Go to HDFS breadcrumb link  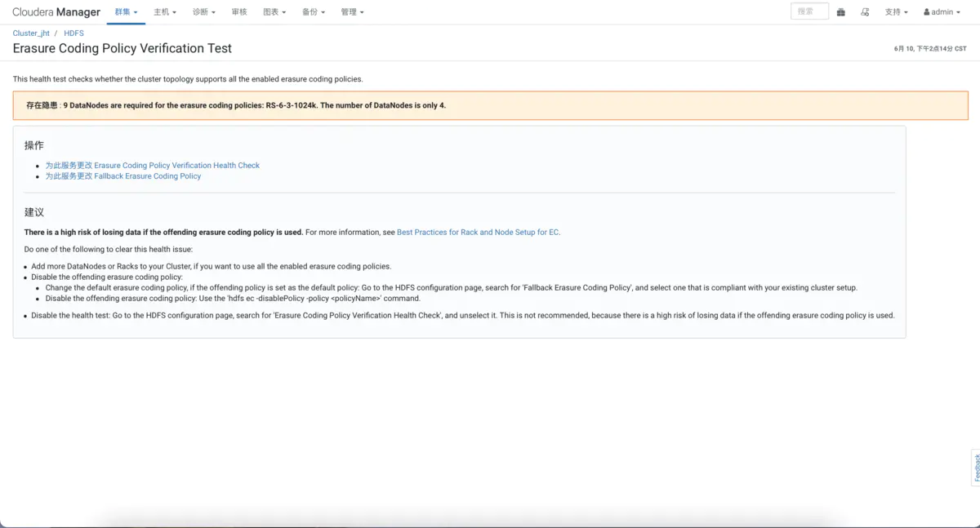pyautogui.click(x=73, y=33)
